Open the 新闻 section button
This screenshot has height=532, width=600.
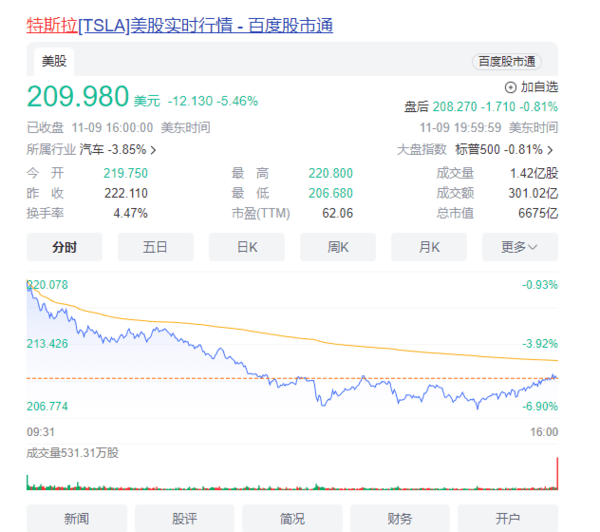pyautogui.click(x=77, y=519)
